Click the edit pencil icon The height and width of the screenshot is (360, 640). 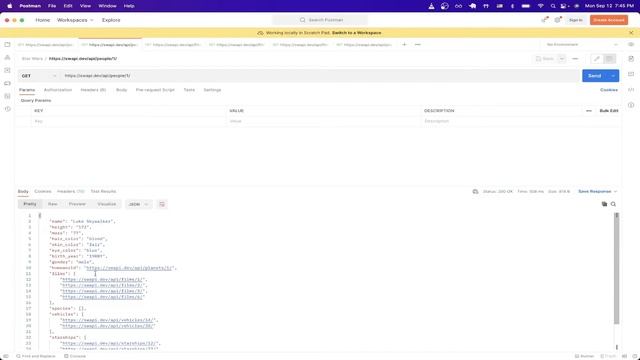597,59
